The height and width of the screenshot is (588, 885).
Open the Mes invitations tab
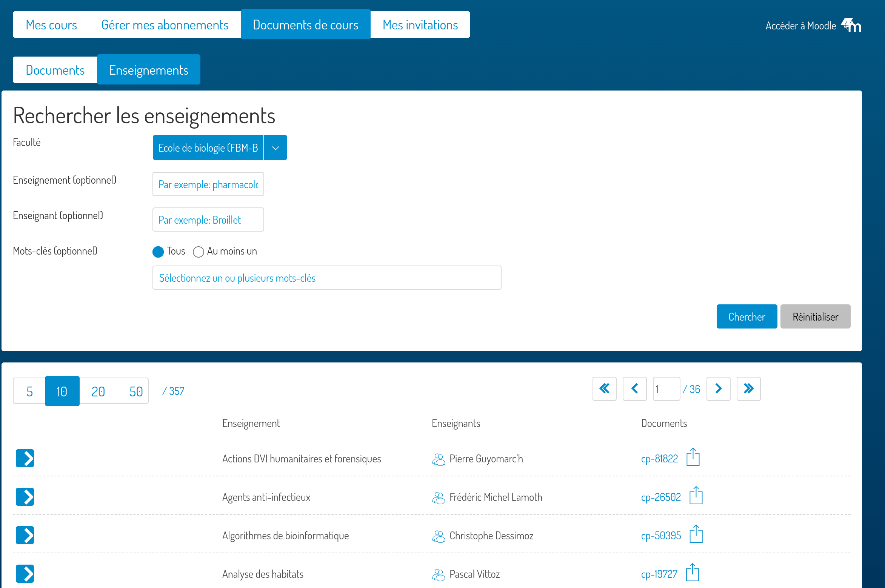click(x=420, y=25)
